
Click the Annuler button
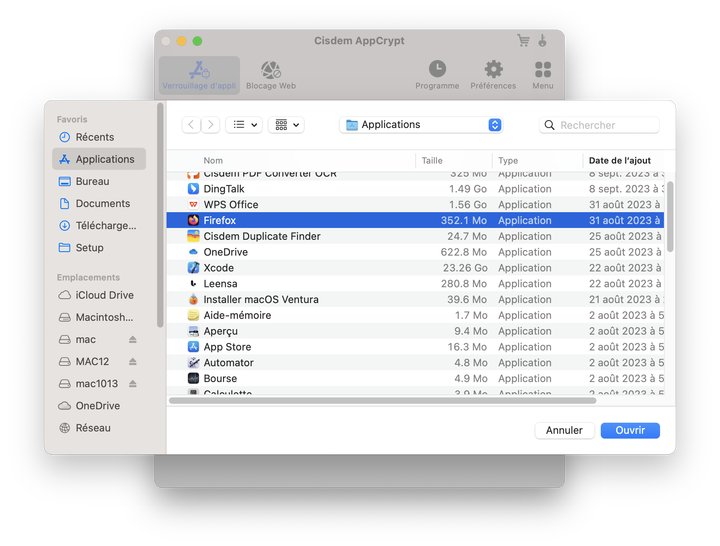coord(564,430)
